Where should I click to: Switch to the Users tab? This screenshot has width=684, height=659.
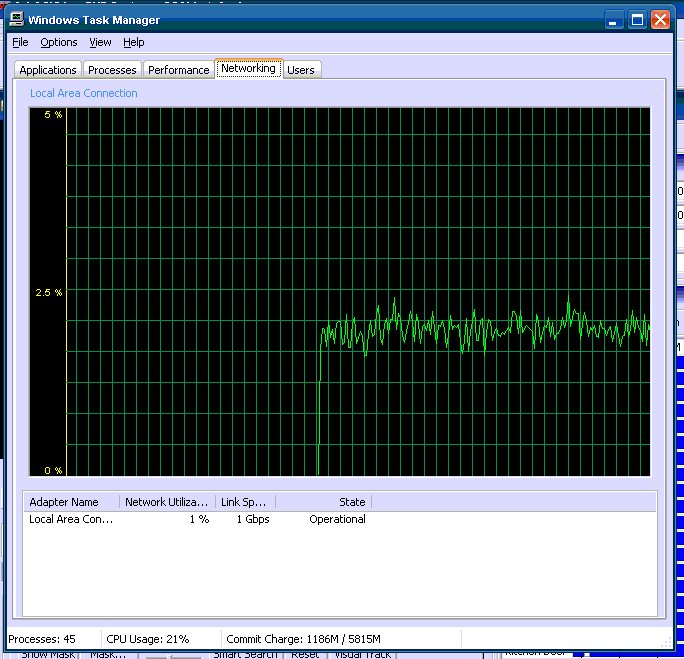(301, 70)
